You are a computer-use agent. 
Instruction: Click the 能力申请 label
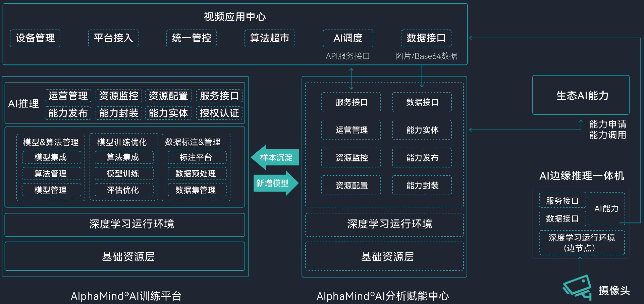(607, 124)
